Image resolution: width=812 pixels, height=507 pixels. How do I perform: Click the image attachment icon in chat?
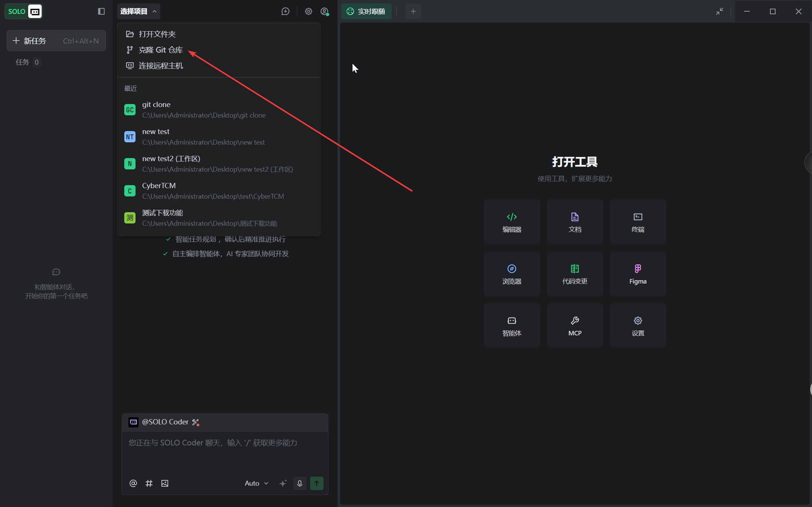click(165, 483)
